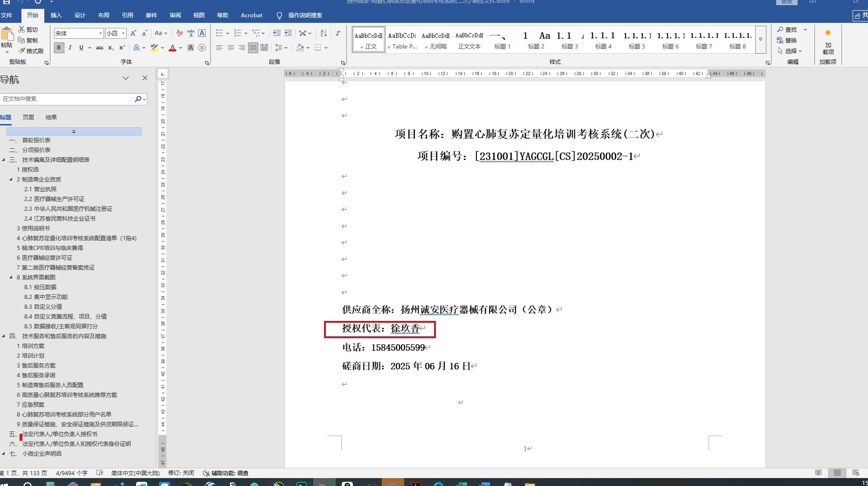Click the navigation search magnifier icon
868x486 pixels.
[x=138, y=99]
